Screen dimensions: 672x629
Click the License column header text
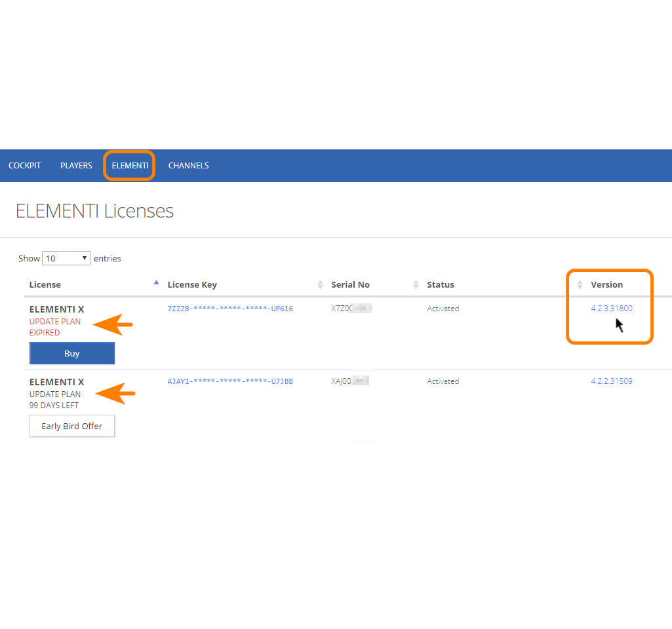click(x=45, y=285)
